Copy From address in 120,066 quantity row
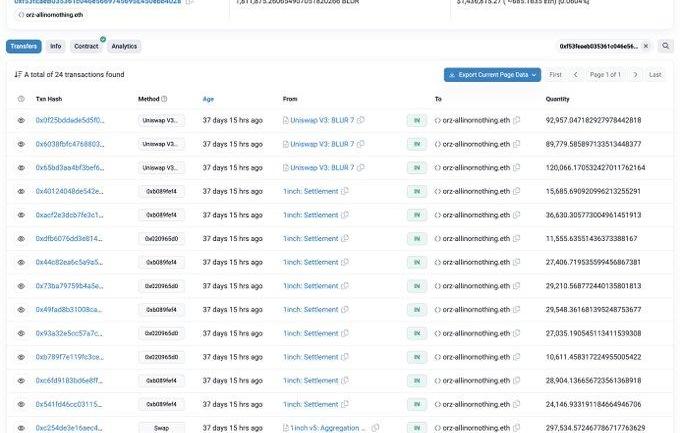This screenshot has width=680, height=433. tap(361, 167)
